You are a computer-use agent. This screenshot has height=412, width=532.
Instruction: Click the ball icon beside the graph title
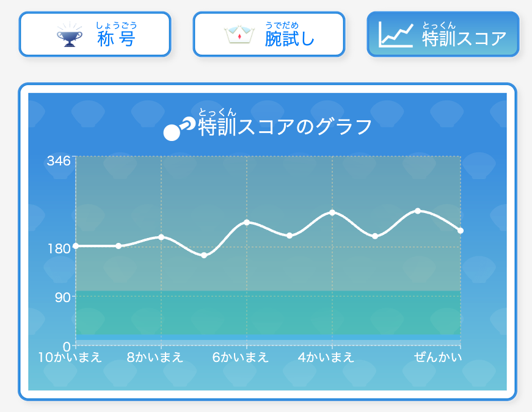tap(179, 129)
